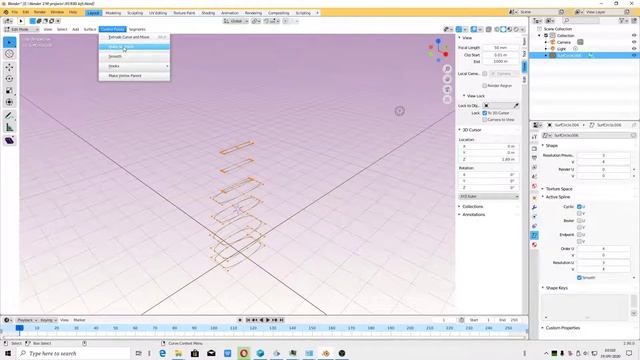The width and height of the screenshot is (640, 360).
Task: Switch to the Modeling workspace tab
Action: (113, 13)
